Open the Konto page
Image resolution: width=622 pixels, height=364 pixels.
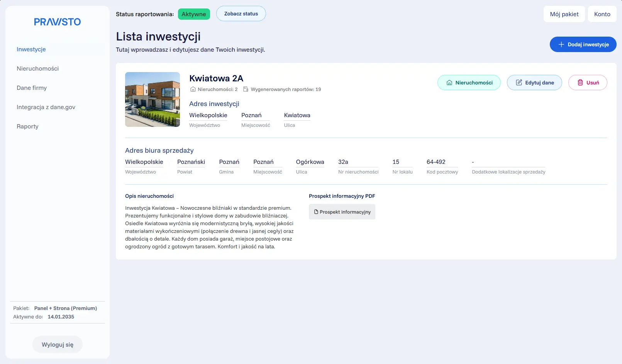[602, 14]
